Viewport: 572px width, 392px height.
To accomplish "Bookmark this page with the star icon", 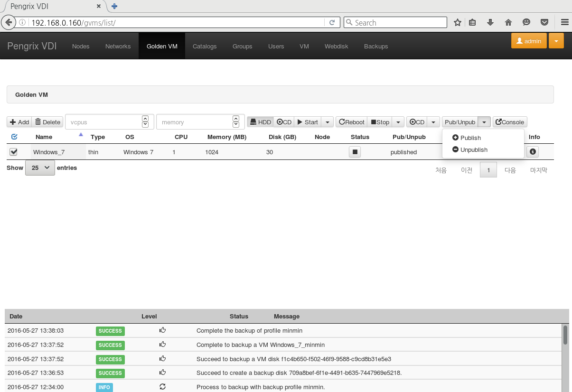I will click(x=458, y=22).
